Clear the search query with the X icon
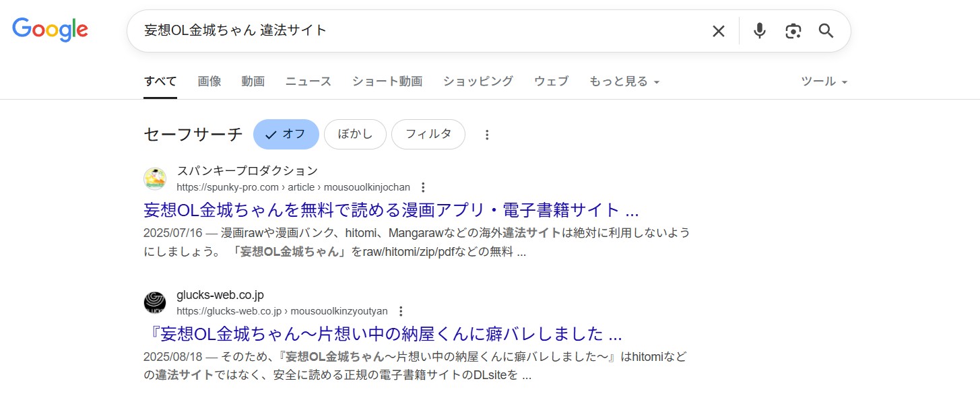This screenshot has height=402, width=980. pos(718,30)
